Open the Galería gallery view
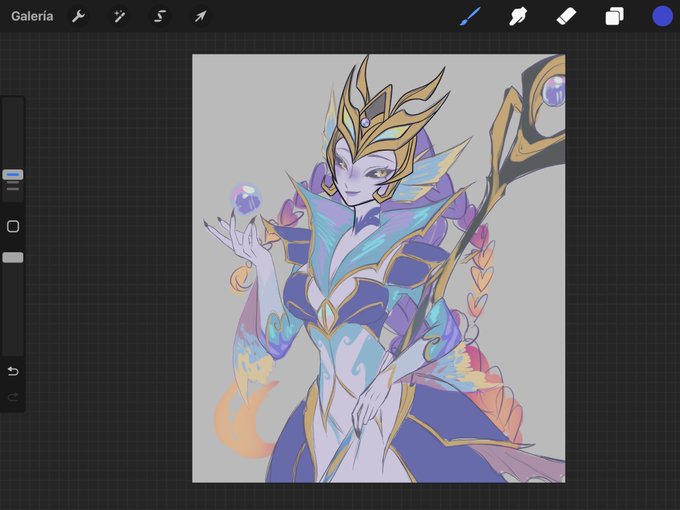This screenshot has height=510, width=680. (32, 16)
